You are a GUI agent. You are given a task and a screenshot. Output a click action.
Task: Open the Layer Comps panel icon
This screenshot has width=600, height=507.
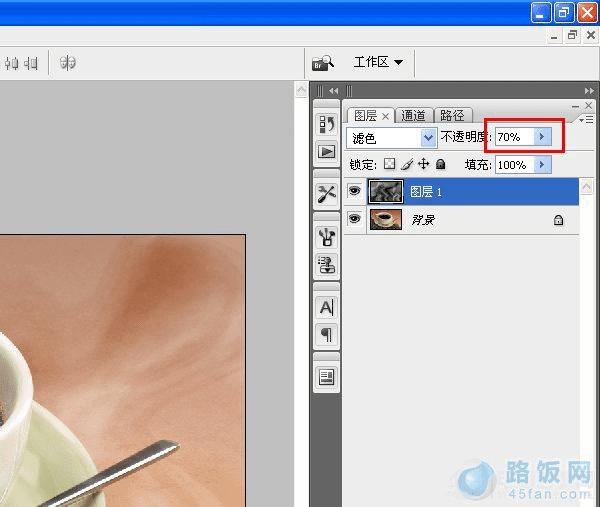pos(326,377)
